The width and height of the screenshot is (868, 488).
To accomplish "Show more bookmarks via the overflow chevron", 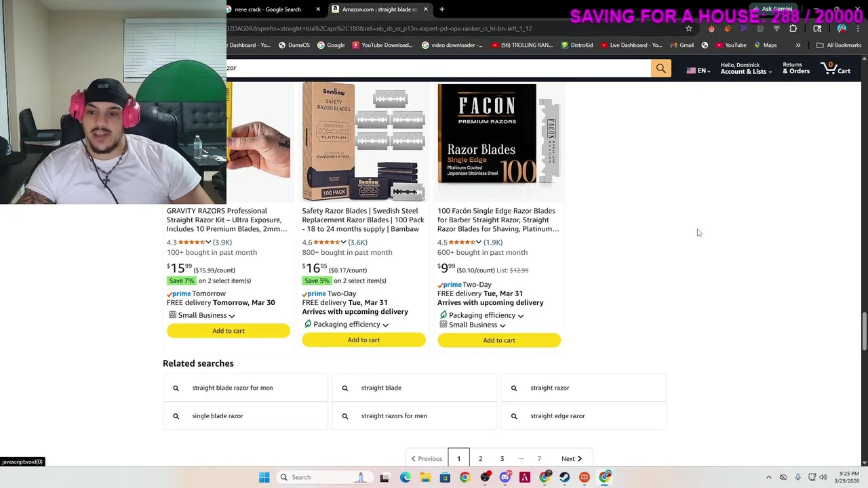I will 798,45.
